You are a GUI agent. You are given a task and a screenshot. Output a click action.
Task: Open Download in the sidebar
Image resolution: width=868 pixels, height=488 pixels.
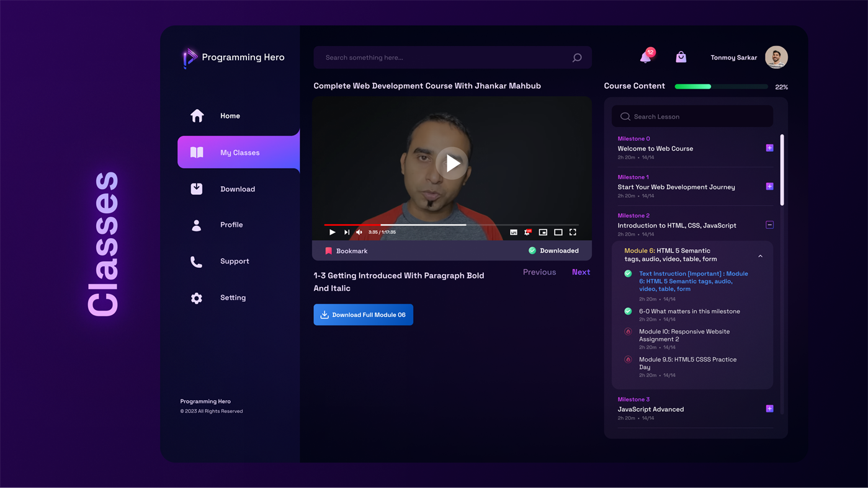238,189
